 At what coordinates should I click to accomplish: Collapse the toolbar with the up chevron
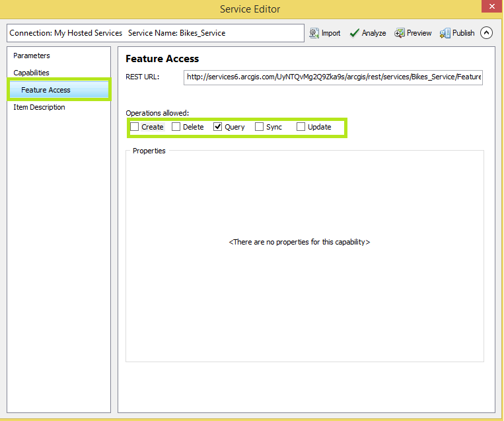coord(487,33)
